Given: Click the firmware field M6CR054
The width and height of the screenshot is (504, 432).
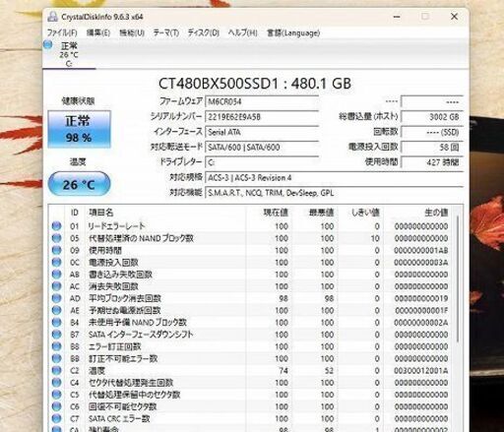Looking at the screenshot, I should (262, 101).
